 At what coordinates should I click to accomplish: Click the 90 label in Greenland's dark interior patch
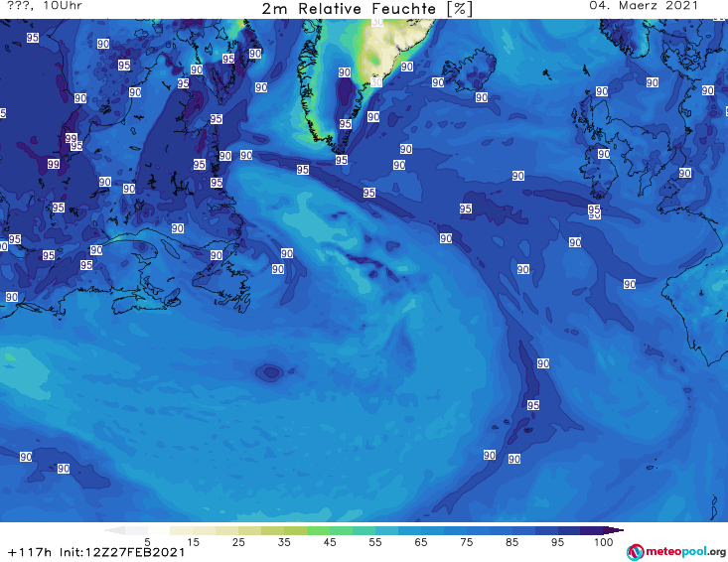(x=344, y=71)
